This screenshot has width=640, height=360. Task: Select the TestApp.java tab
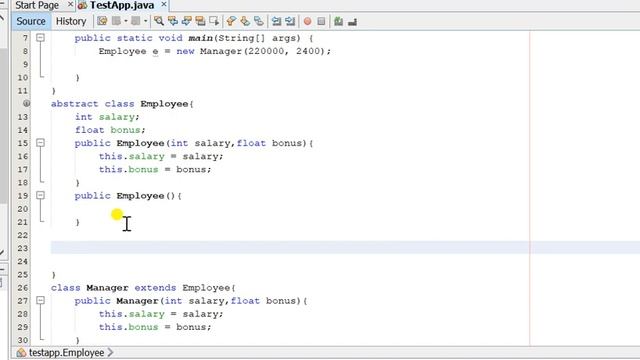click(122, 5)
